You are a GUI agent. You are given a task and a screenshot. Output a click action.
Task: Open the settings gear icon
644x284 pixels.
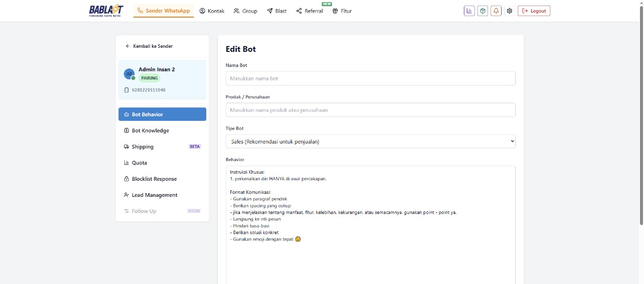[x=510, y=11]
